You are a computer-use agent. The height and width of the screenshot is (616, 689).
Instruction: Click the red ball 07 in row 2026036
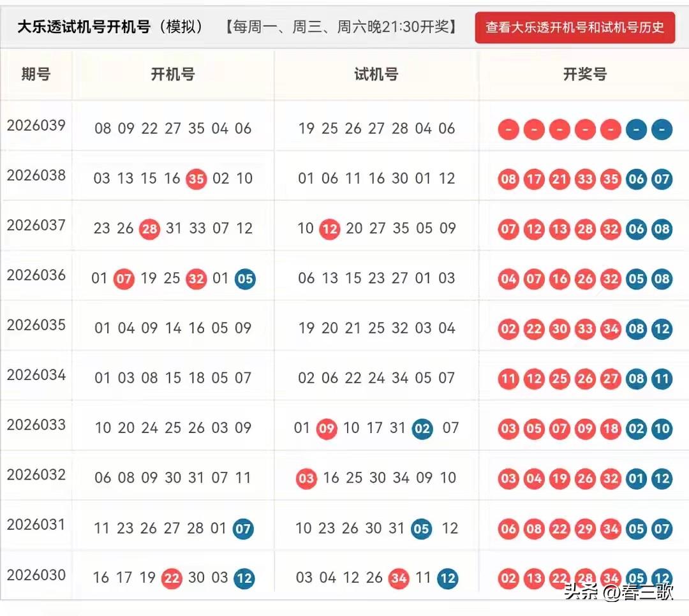(125, 278)
